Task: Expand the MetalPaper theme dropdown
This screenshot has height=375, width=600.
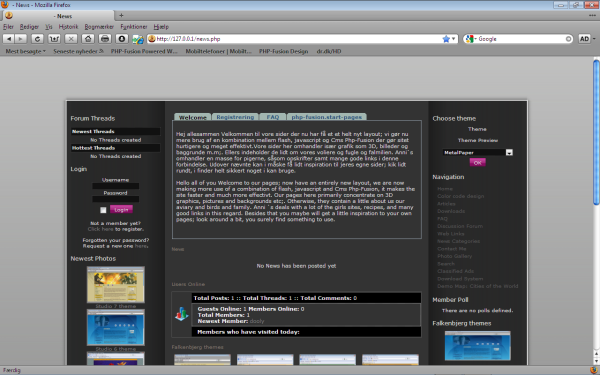Action: coord(509,152)
